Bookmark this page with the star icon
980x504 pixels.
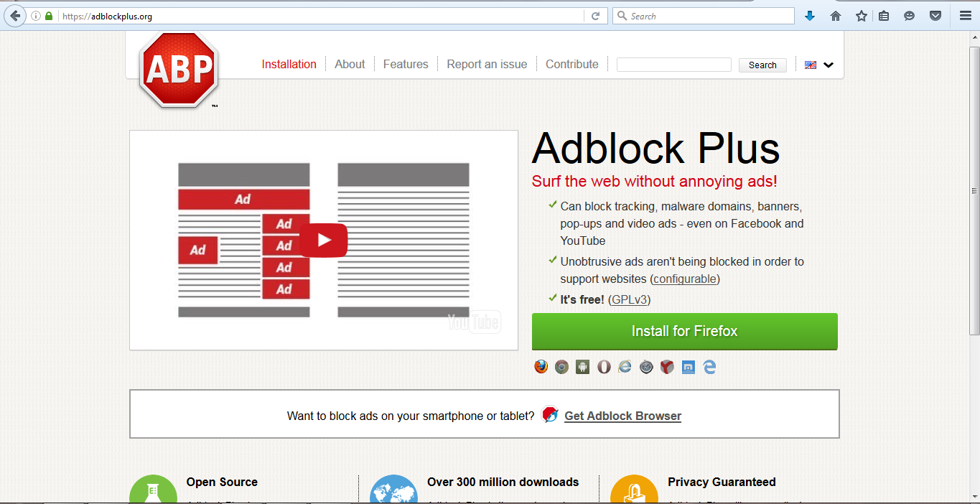point(862,16)
